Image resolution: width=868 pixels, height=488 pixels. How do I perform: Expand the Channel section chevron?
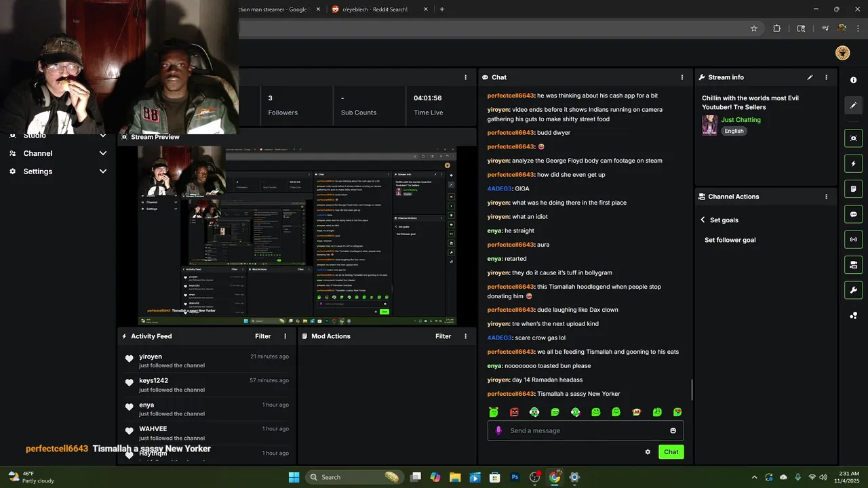(103, 153)
